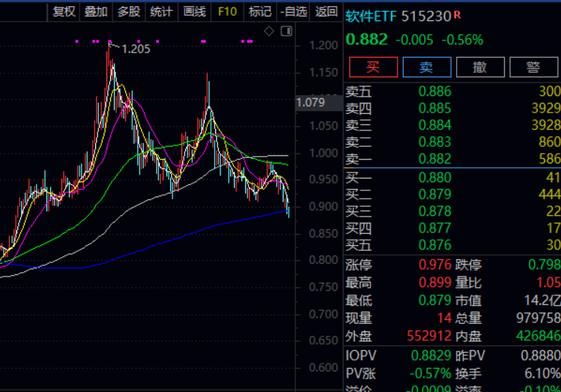Click the 撤 cancel order button
This screenshot has width=561, height=392.
coord(479,67)
